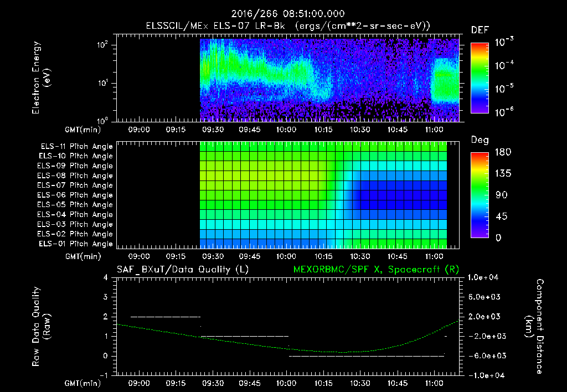Click the ELS-10 Pitch Angle row label
Image resolution: width=567 pixels, height=392 pixels.
[x=76, y=156]
